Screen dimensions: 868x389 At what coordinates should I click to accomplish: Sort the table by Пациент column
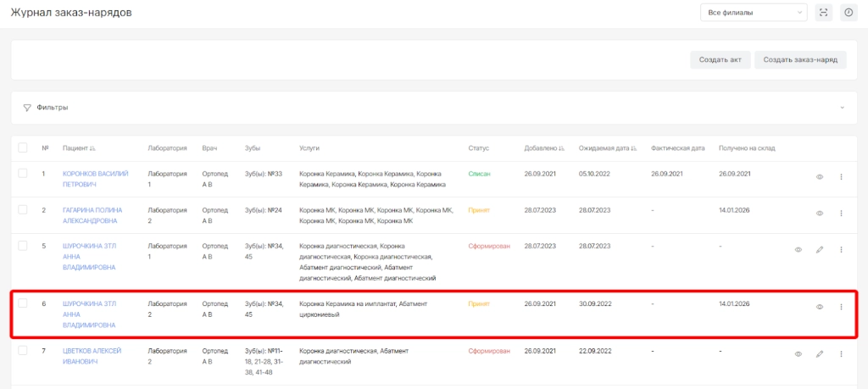tap(79, 148)
